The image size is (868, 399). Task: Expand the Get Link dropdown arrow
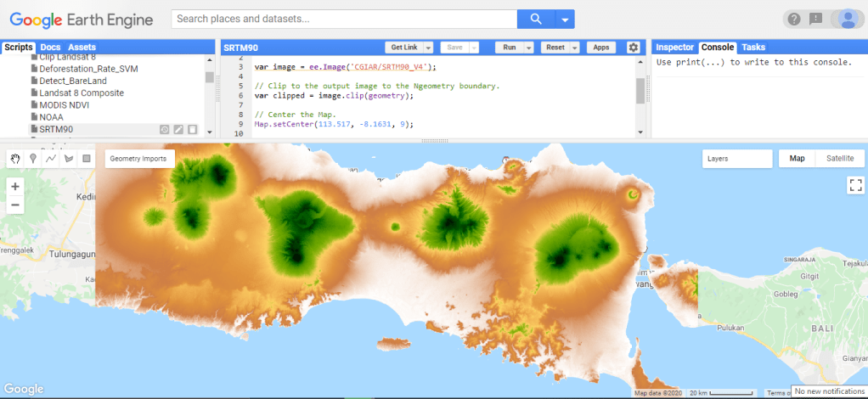tap(429, 48)
